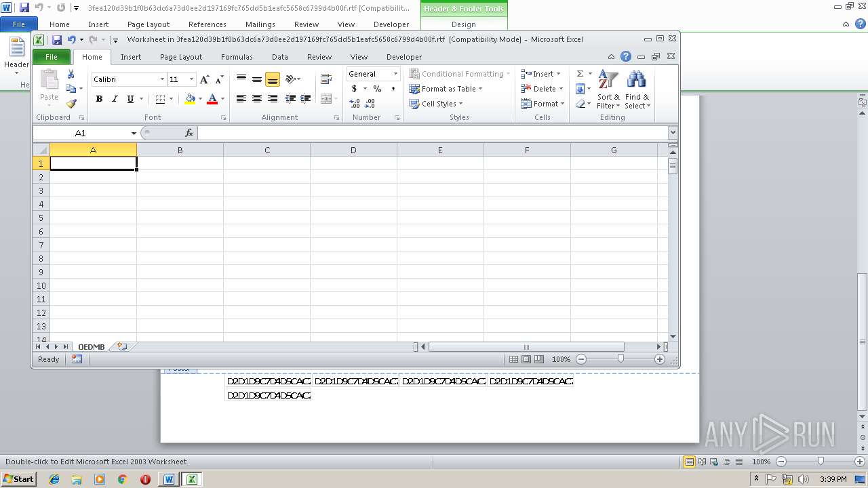868x488 pixels.
Task: Select column C header
Action: coord(267,150)
